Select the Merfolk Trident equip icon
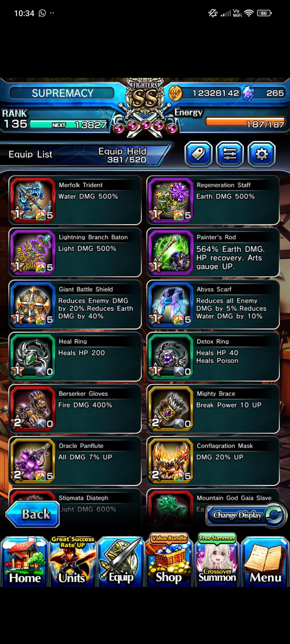 (32, 200)
